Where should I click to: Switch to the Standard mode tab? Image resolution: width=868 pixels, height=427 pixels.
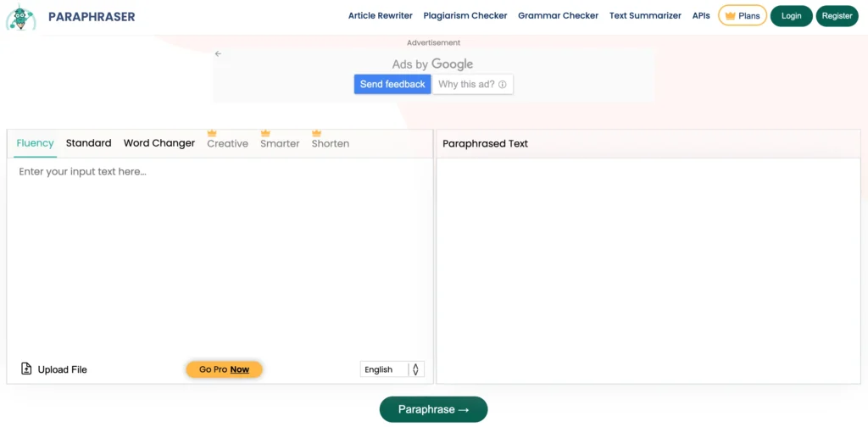tap(88, 143)
